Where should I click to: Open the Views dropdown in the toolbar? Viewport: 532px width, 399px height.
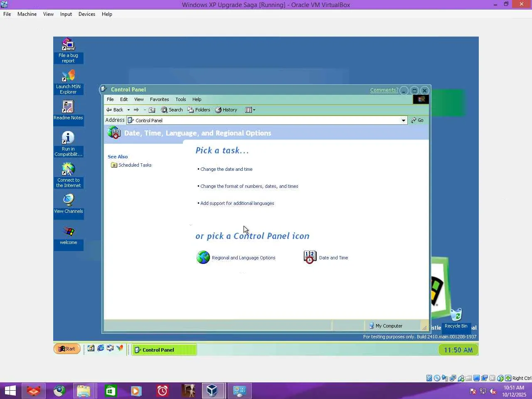250,110
